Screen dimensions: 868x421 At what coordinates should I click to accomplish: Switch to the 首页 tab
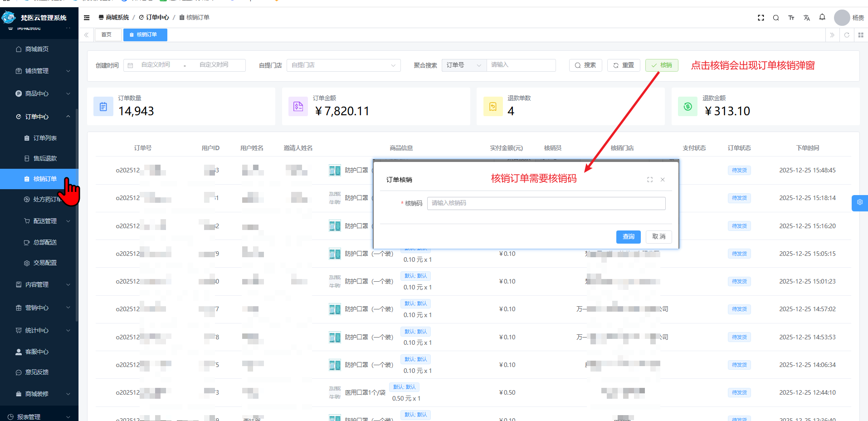point(107,34)
